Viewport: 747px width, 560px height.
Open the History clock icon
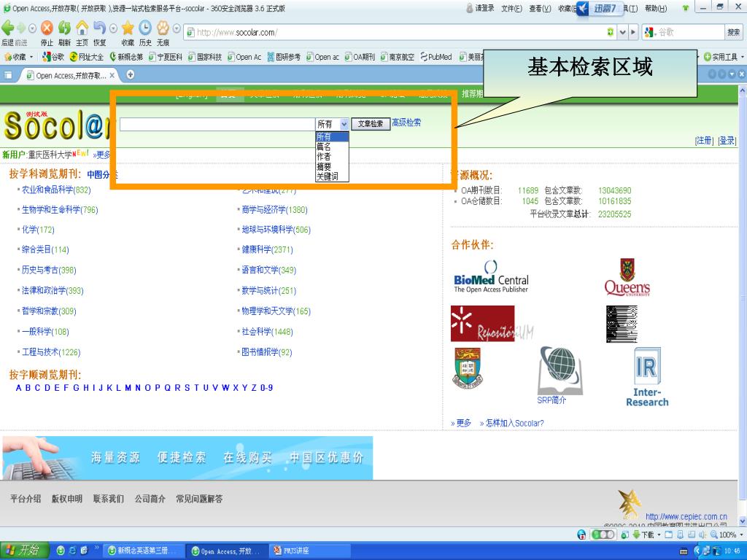tap(145, 28)
